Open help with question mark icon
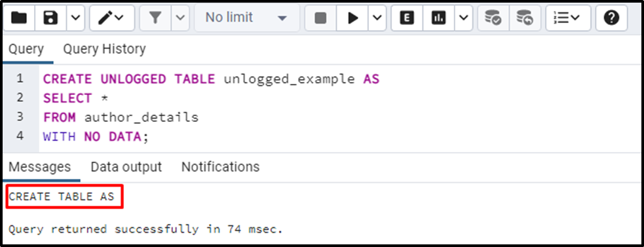The width and height of the screenshot is (644, 247). (611, 18)
